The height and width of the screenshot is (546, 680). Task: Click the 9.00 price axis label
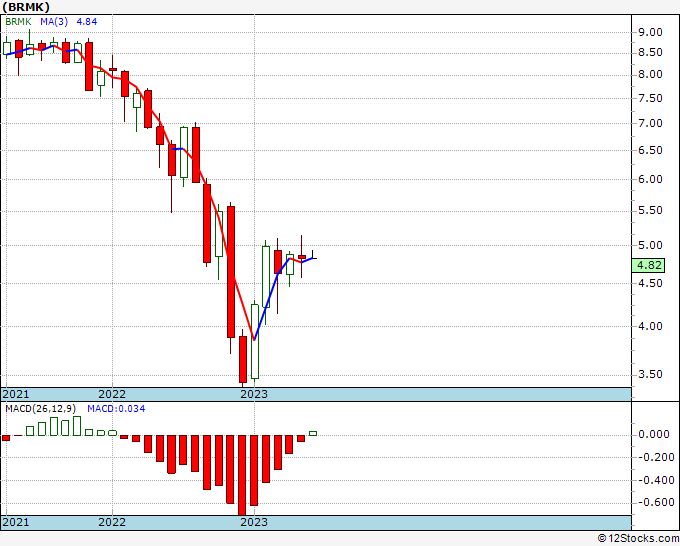(x=650, y=32)
